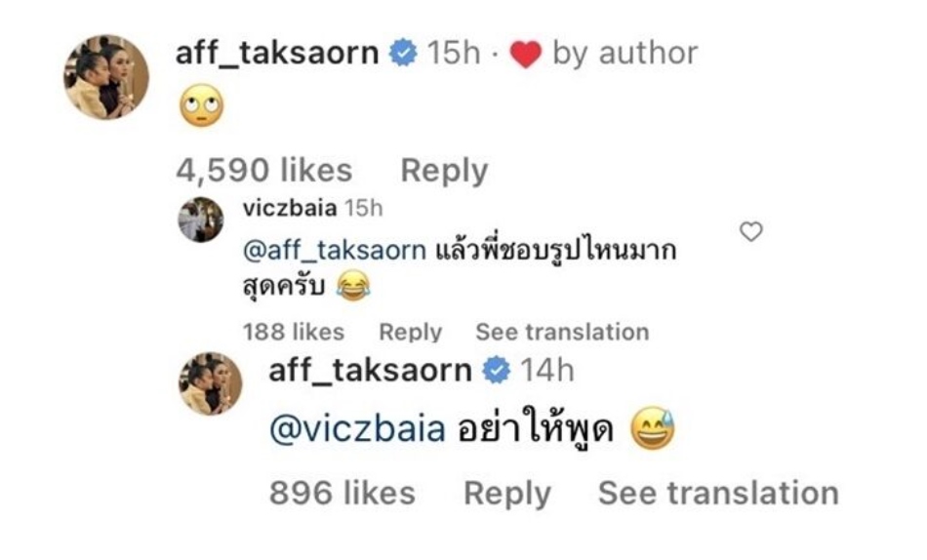Reply to the comment with 4,590 likes
927x560 pixels.
[444, 171]
